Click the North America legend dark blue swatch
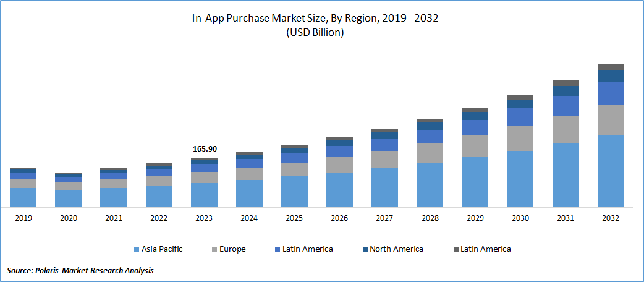This screenshot has width=644, height=282. (364, 249)
